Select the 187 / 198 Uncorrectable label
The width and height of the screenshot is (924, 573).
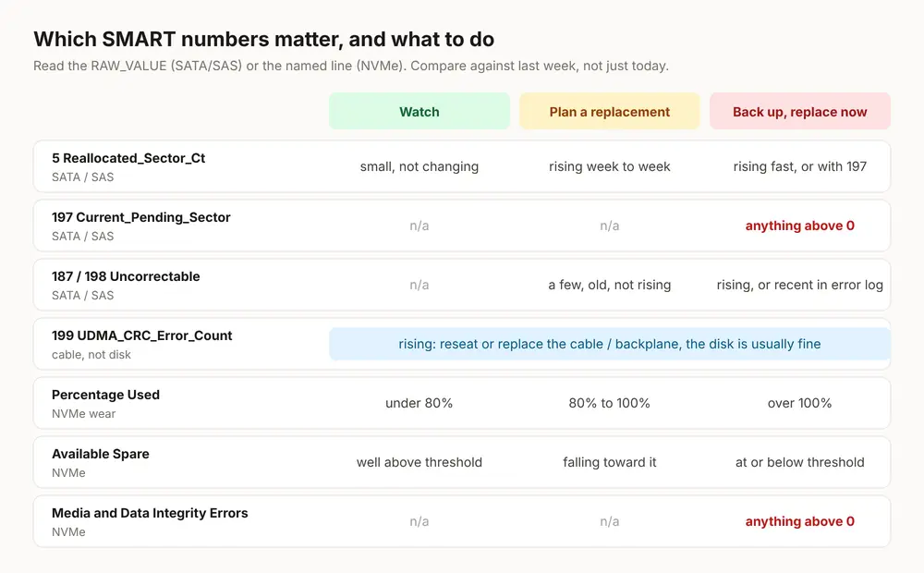click(126, 276)
